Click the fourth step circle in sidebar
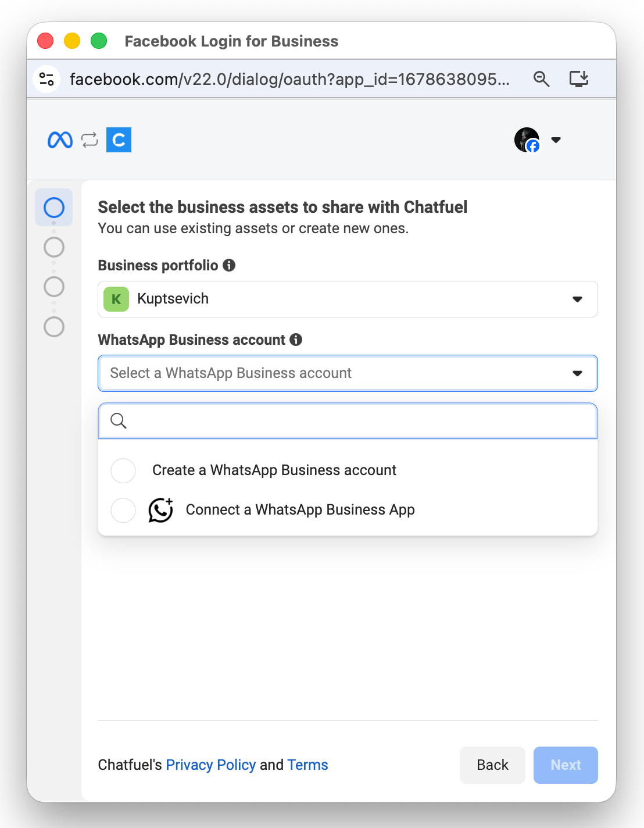 point(54,327)
